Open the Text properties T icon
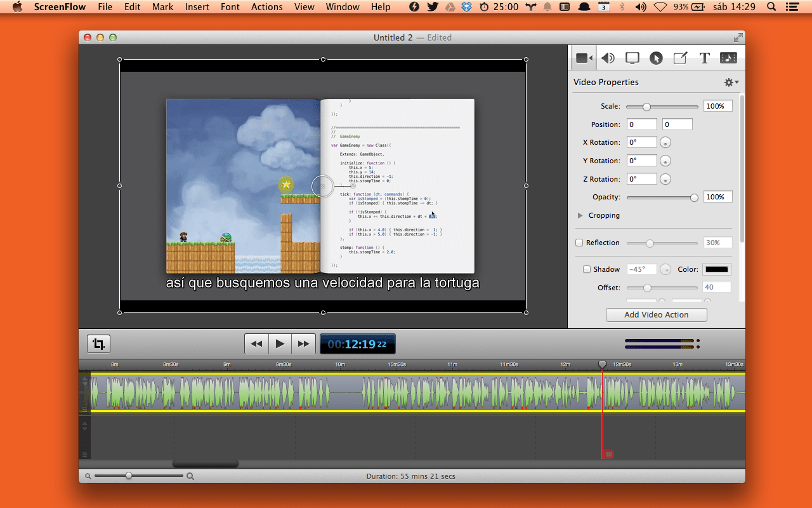This screenshot has width=812, height=508. click(704, 58)
